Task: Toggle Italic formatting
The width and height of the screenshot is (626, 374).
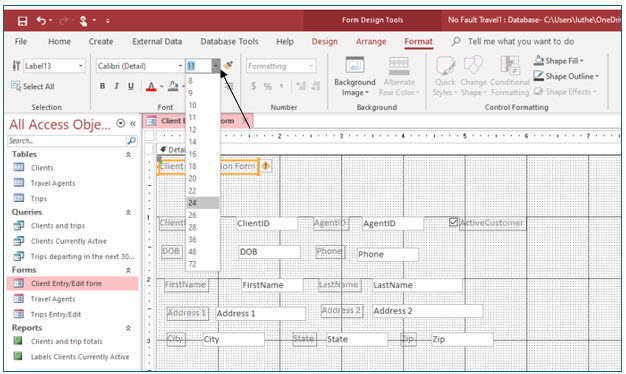Action: tap(117, 86)
